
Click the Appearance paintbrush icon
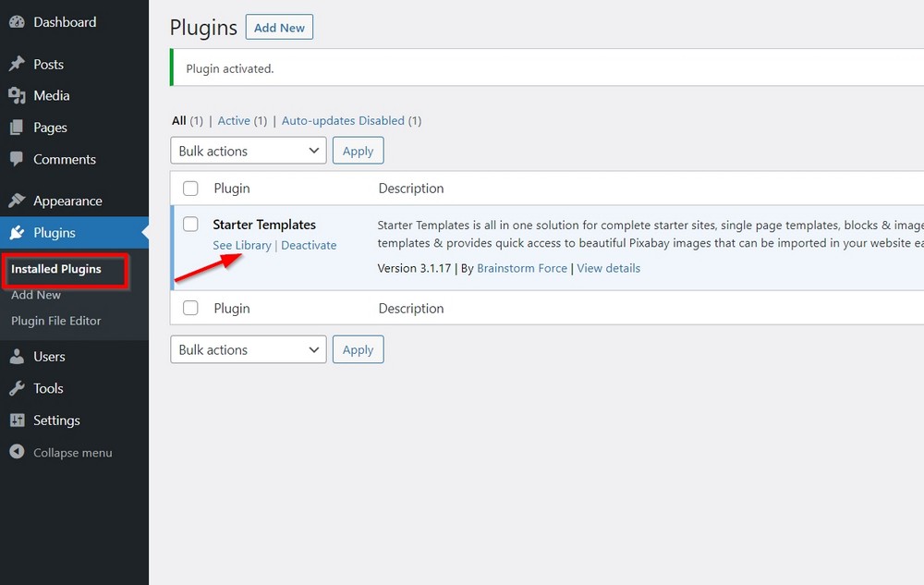[x=17, y=201]
